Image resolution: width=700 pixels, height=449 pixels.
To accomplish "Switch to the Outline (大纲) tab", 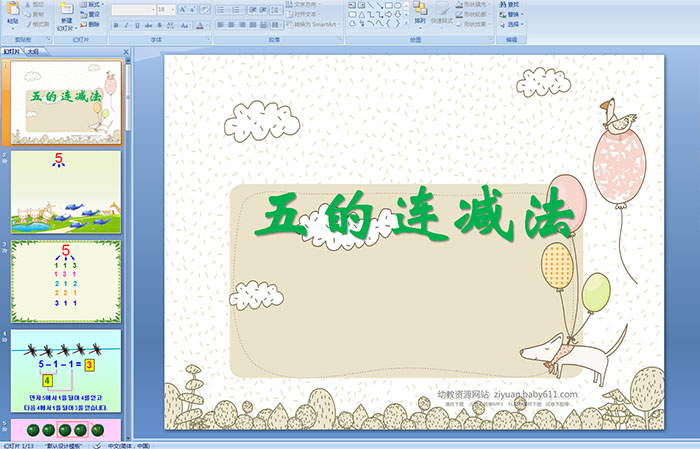I will pos(33,50).
